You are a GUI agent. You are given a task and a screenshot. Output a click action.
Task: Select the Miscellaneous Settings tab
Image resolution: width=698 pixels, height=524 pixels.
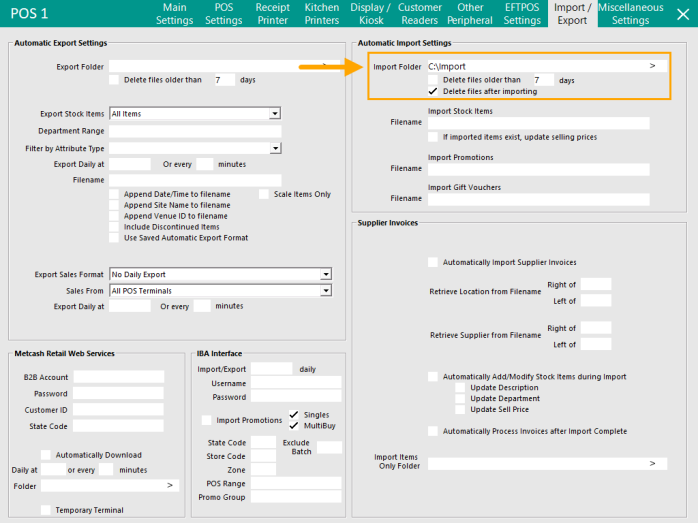pos(630,14)
